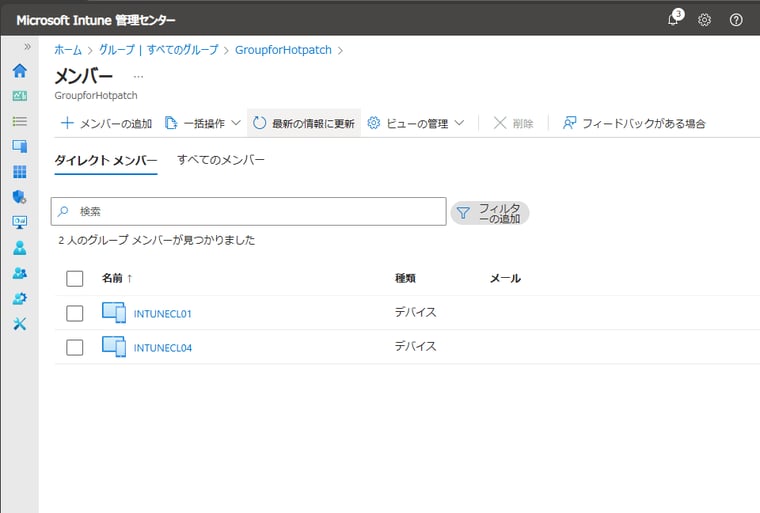
Task: Open the Apps grid icon in sidebar
Action: click(19, 172)
